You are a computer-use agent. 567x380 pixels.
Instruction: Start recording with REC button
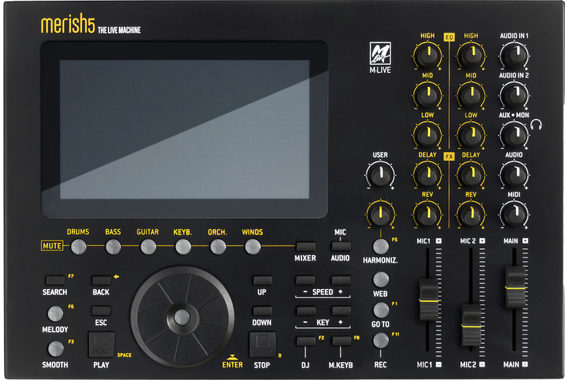click(381, 341)
